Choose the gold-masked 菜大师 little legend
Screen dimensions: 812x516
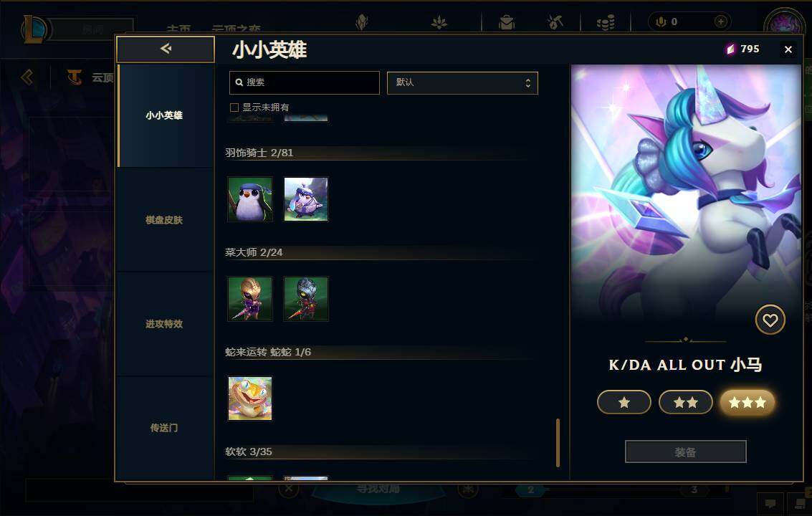pos(250,299)
